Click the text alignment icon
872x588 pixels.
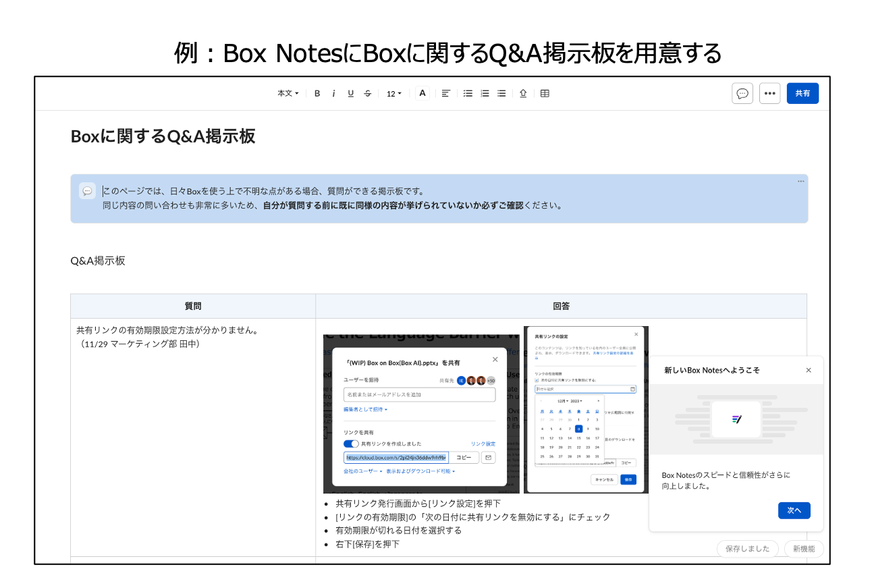point(446,94)
